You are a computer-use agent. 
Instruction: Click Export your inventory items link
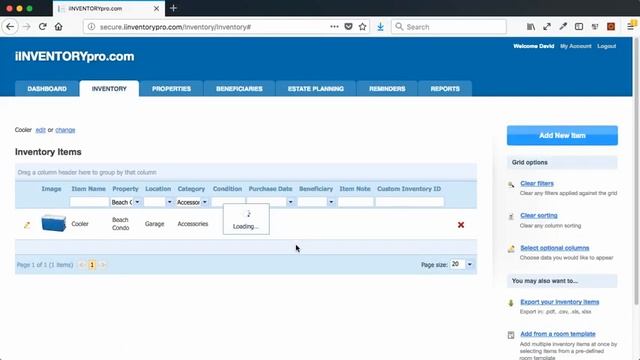(560, 302)
